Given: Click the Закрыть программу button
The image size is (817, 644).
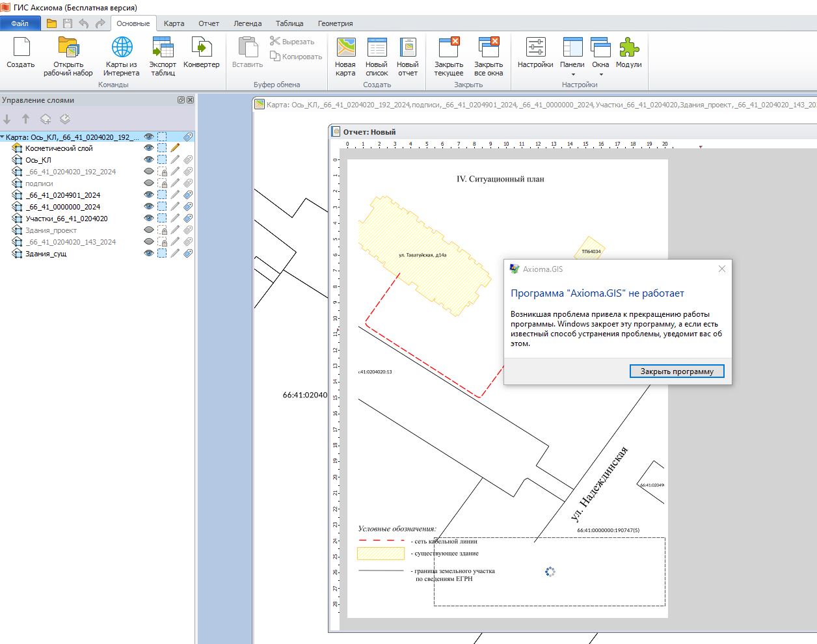Looking at the screenshot, I should point(677,371).
